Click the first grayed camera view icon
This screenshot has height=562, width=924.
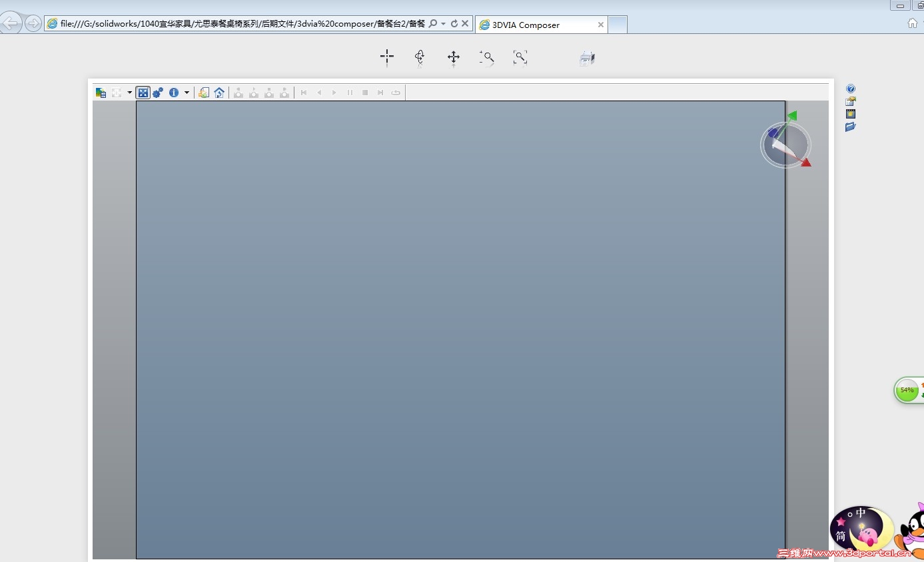(x=238, y=93)
